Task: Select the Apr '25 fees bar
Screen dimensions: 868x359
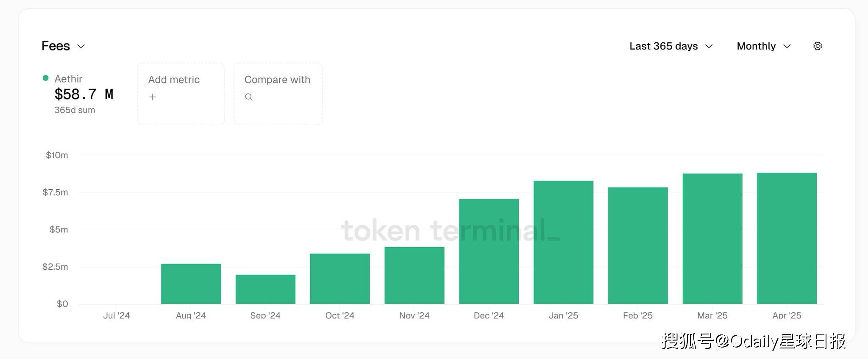Action: coord(787,238)
